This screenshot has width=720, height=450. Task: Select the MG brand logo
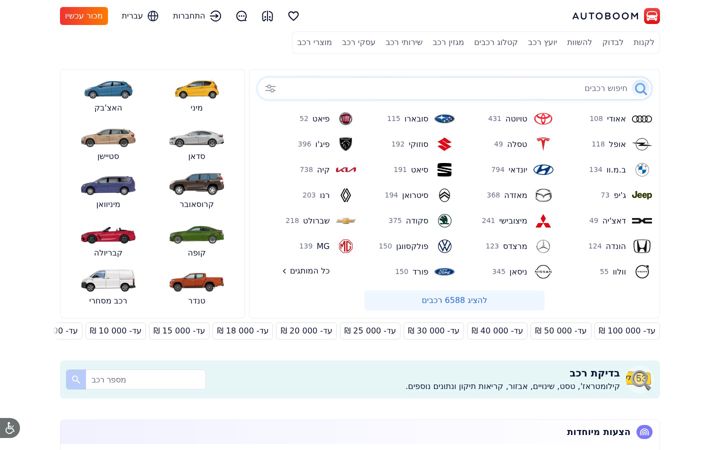point(345,246)
